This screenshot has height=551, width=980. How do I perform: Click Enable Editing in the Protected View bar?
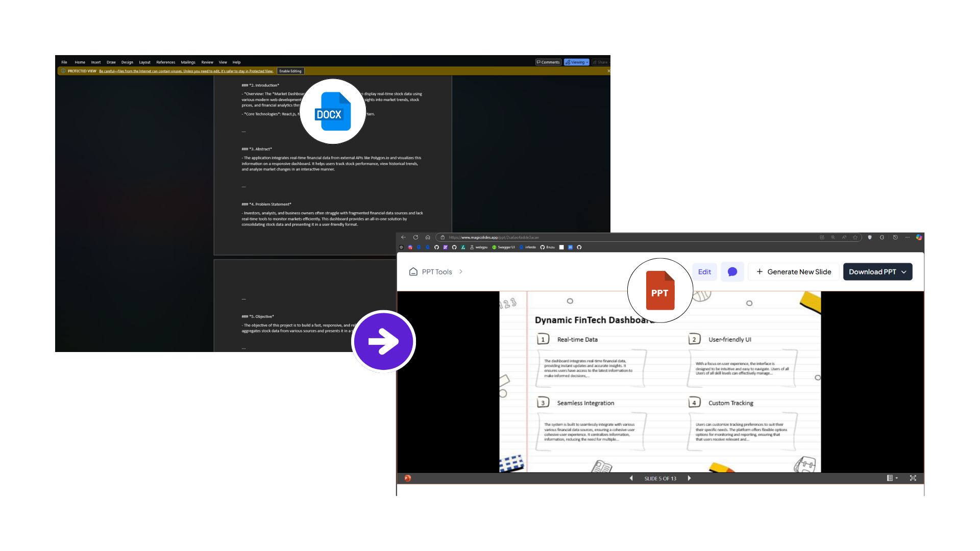290,71
